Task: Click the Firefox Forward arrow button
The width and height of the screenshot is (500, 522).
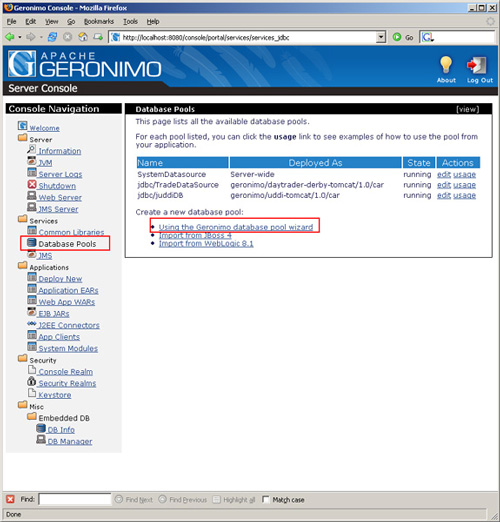Action: coord(30,37)
